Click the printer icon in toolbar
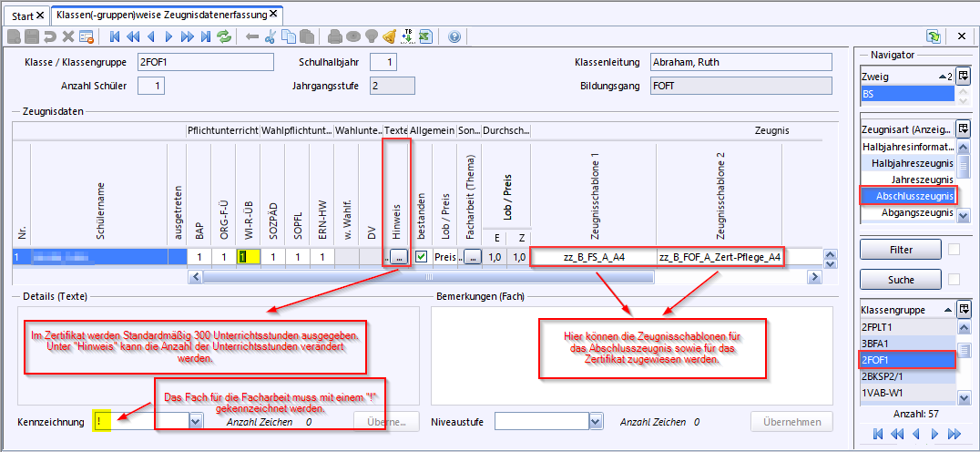980x452 pixels. click(334, 36)
